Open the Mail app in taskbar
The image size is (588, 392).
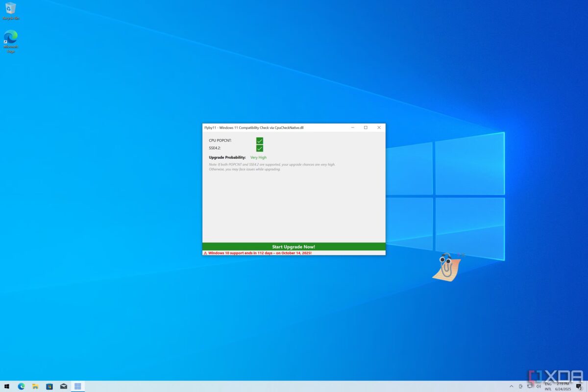pos(64,386)
